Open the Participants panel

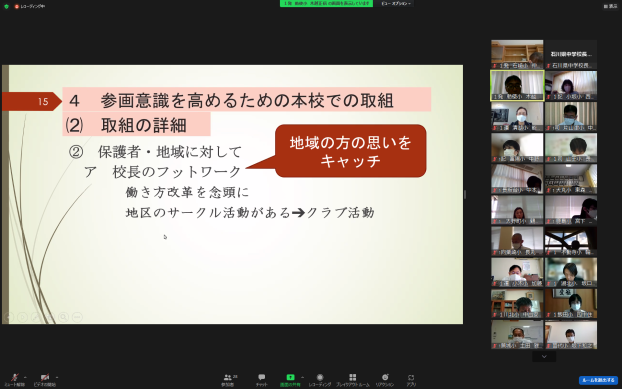pos(228,380)
